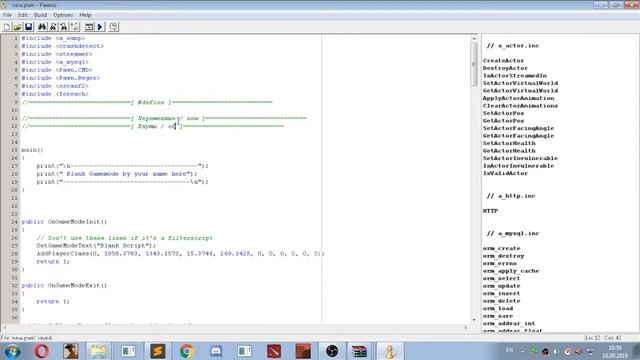Click the last toolbar icon after Run
The height and width of the screenshot is (360, 640).
pos(113,27)
